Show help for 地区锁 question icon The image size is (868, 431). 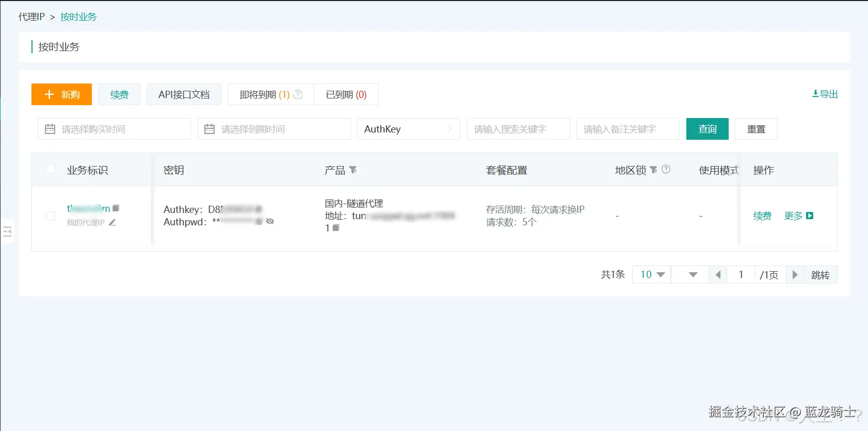coord(666,169)
